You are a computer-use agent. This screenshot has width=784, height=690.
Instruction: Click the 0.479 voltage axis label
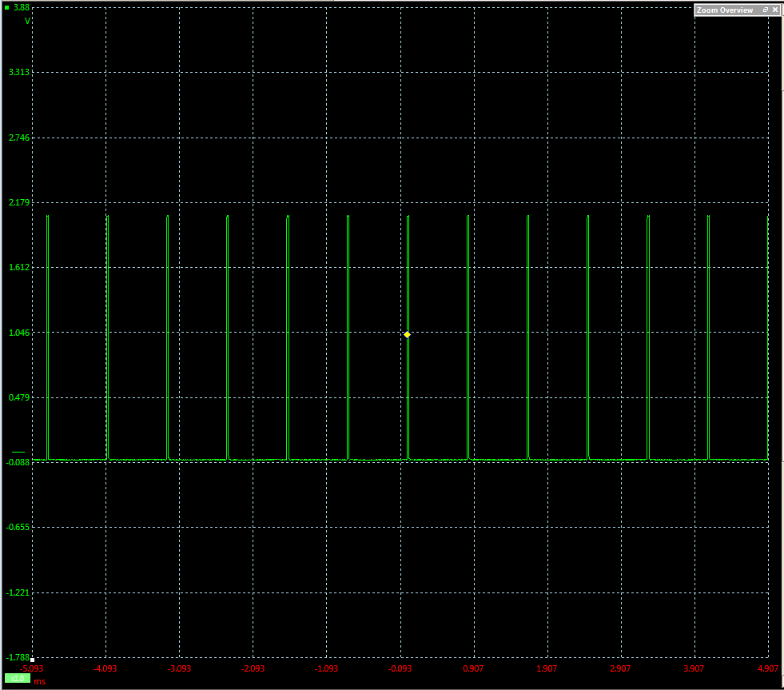pyautogui.click(x=19, y=397)
